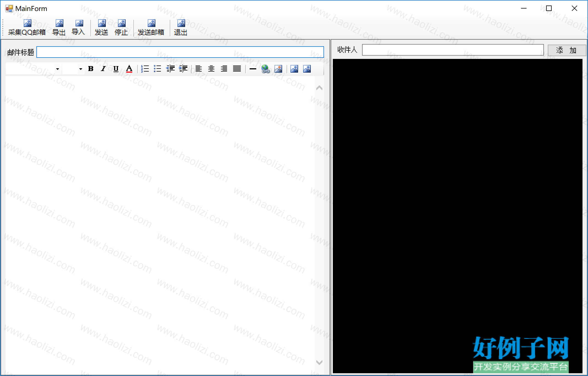Focus the 邮件标题 subject field

tap(180, 52)
